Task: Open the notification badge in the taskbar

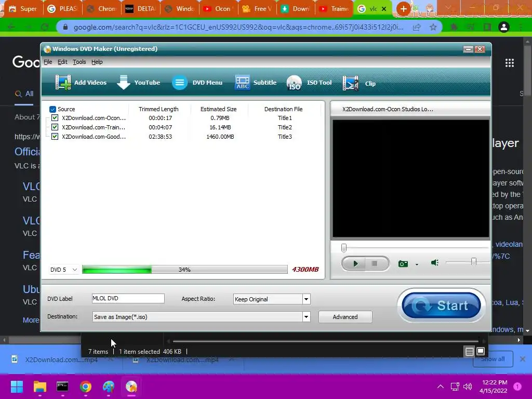Action: (x=517, y=387)
